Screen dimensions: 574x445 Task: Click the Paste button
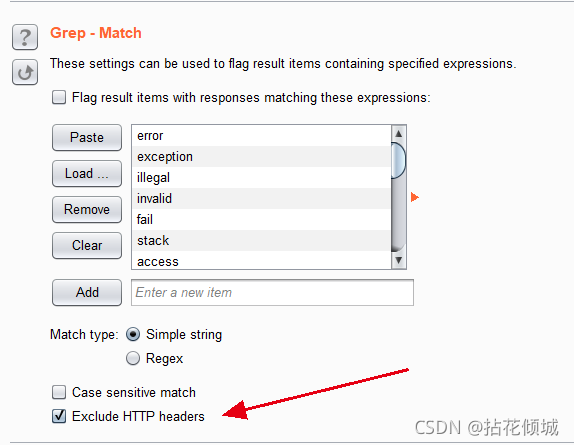[87, 138]
